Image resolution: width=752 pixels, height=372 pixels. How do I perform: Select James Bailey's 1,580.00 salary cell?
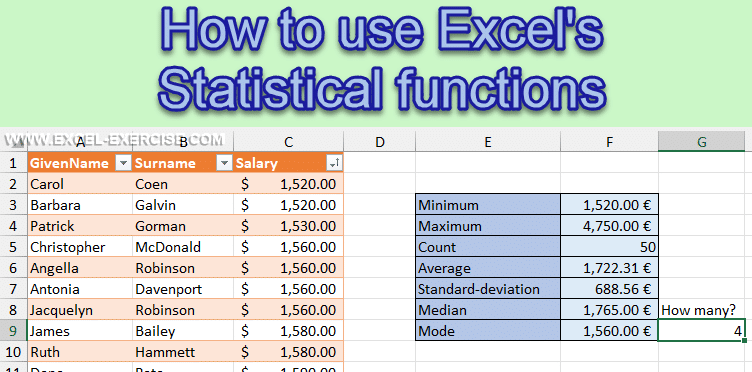(x=288, y=331)
